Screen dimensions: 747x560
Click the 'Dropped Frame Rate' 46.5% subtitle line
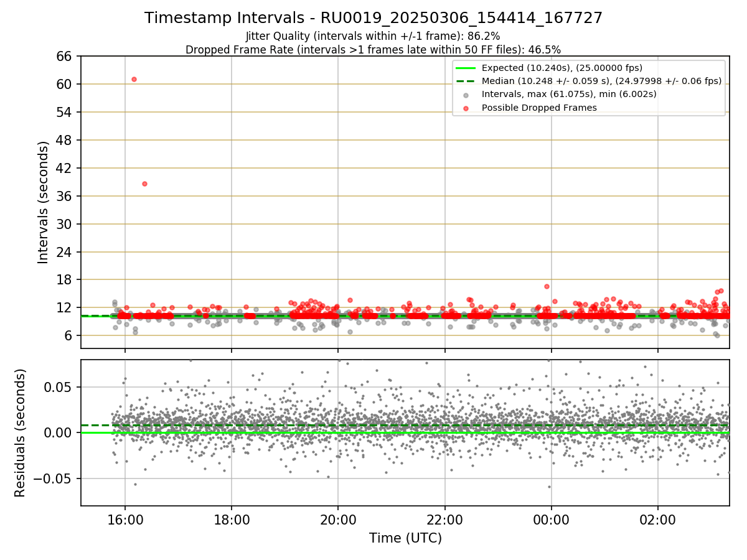373,50
